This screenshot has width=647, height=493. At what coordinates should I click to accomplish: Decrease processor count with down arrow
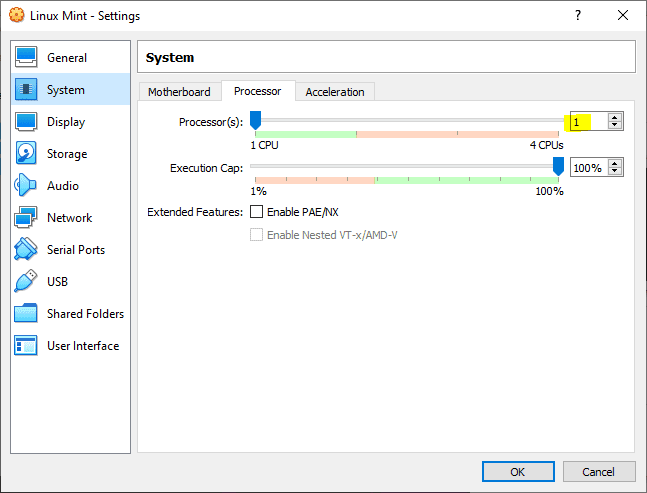click(x=615, y=126)
